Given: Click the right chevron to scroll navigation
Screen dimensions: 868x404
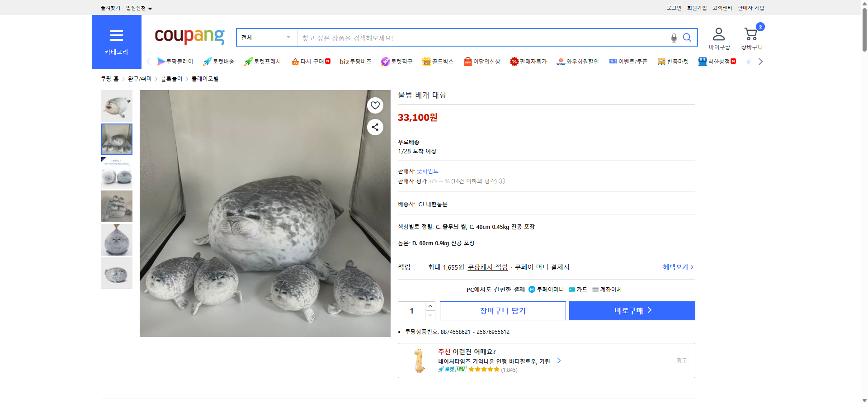Looking at the screenshot, I should point(761,62).
